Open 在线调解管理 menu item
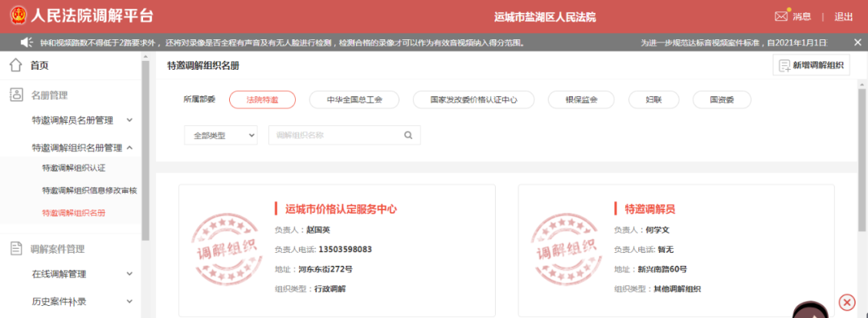 (59, 274)
